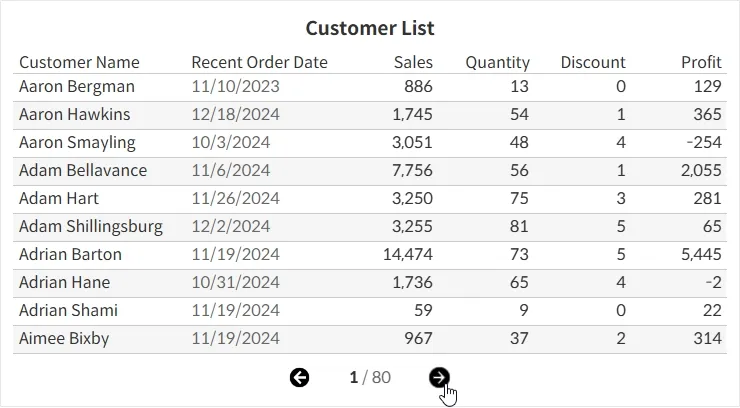Click the Recent Order Date column header
The image size is (740, 408).
259,62
